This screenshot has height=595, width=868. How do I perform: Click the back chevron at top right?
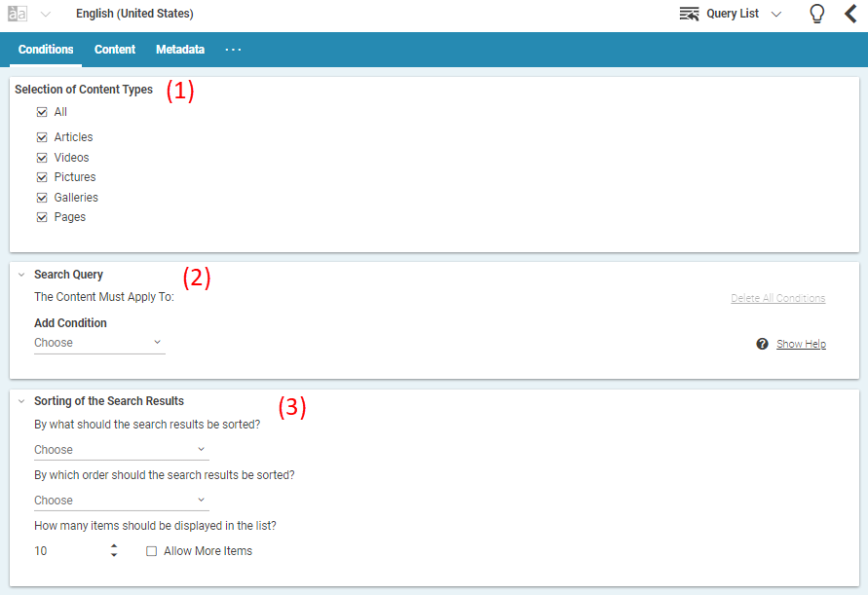(850, 14)
